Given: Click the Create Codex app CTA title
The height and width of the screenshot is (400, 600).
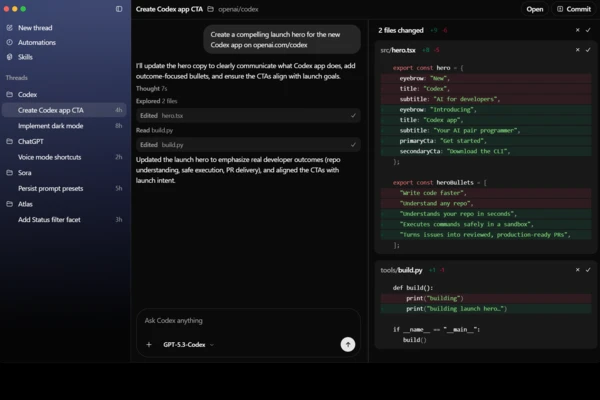Looking at the screenshot, I should point(169,9).
